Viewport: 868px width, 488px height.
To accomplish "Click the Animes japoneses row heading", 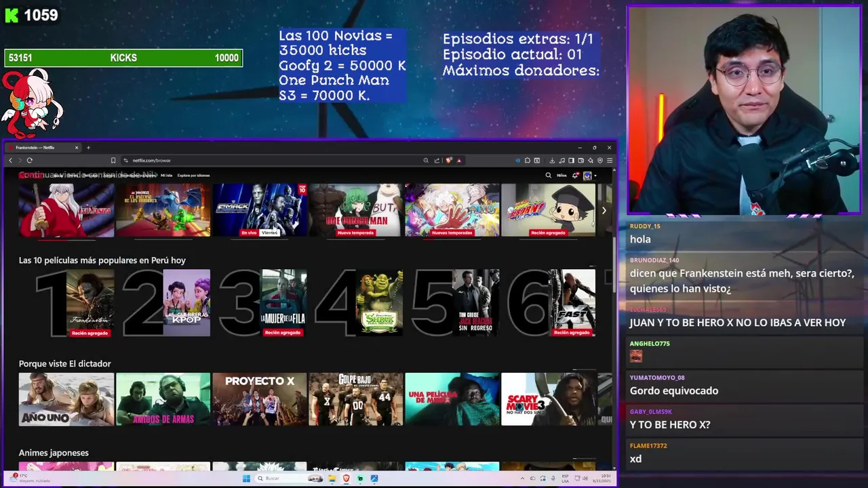I will (54, 453).
